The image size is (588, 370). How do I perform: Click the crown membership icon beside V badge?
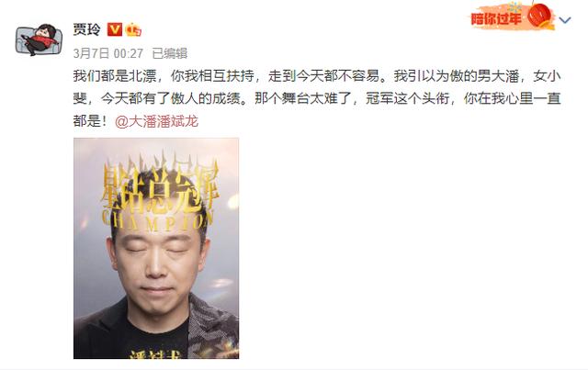pos(133,29)
